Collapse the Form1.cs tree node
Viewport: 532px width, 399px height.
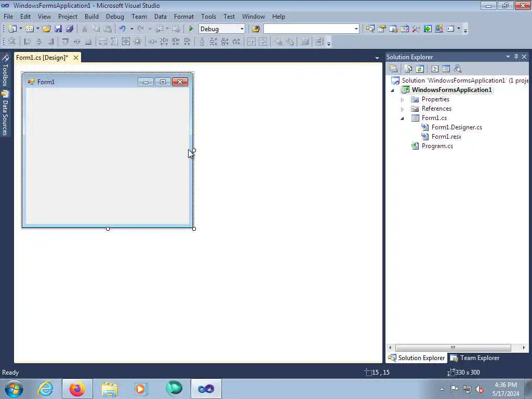click(x=403, y=118)
